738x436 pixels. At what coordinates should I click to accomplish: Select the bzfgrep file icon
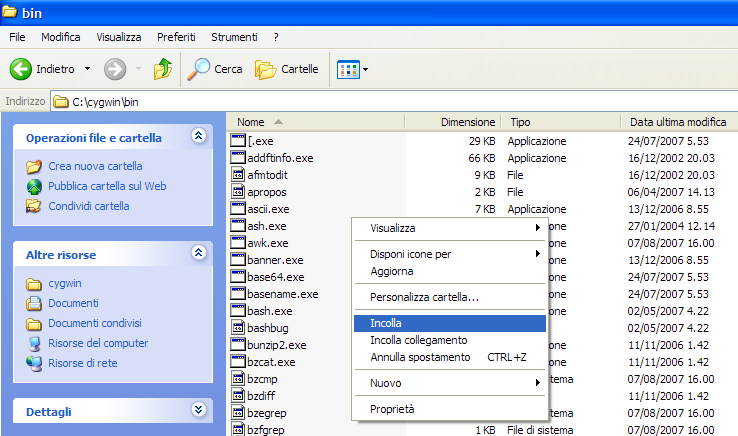point(238,429)
